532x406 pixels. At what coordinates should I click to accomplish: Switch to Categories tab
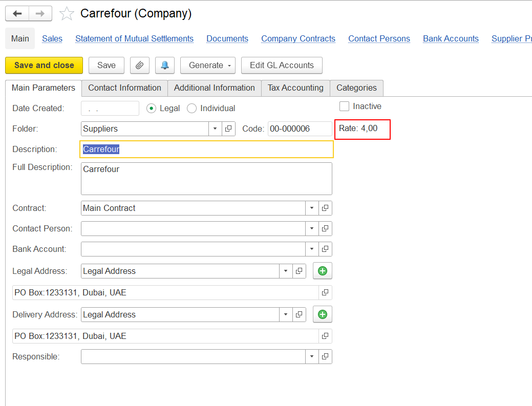[x=356, y=88]
